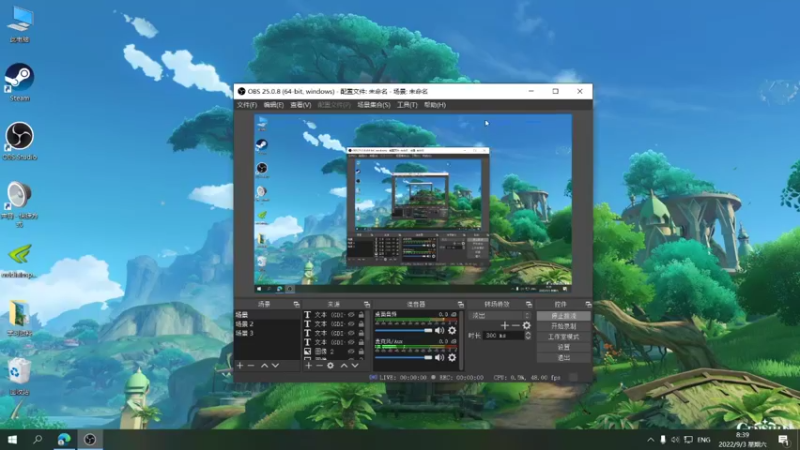The width and height of the screenshot is (800, 450).
Task: Move scene down using 场景 panel down arrow
Action: (276, 365)
